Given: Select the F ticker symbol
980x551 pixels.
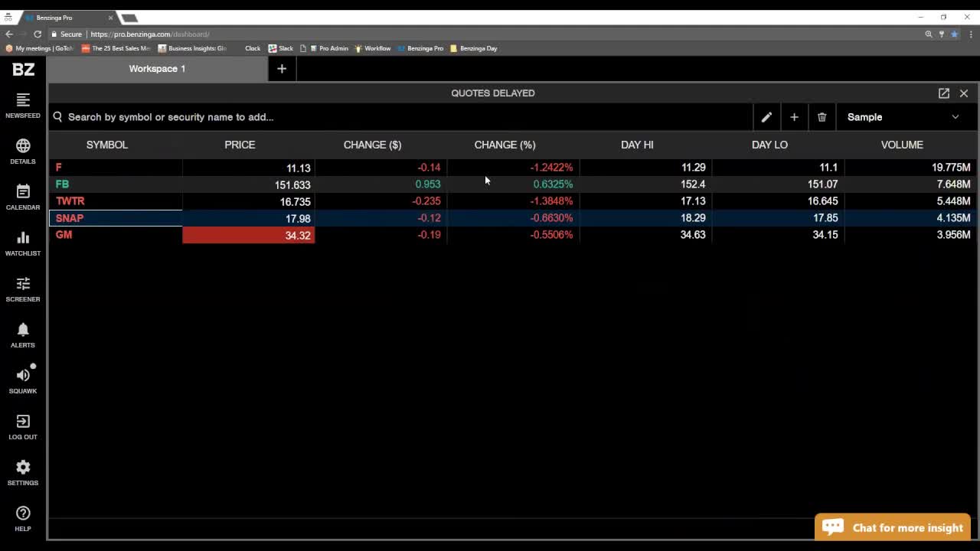Looking at the screenshot, I should pos(59,168).
